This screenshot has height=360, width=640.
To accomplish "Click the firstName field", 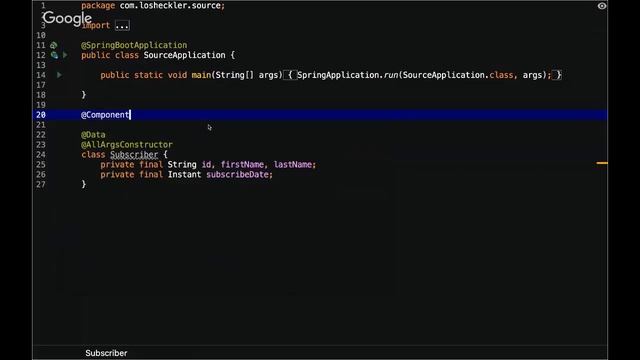I will pos(242,164).
